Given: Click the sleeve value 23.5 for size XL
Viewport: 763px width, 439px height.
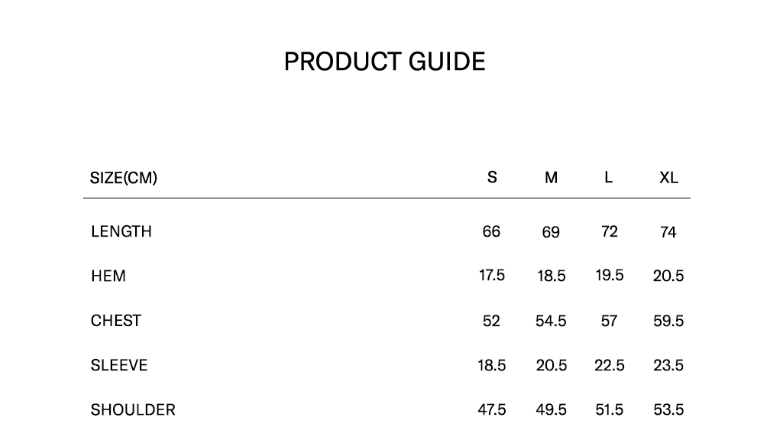Looking at the screenshot, I should (668, 366).
